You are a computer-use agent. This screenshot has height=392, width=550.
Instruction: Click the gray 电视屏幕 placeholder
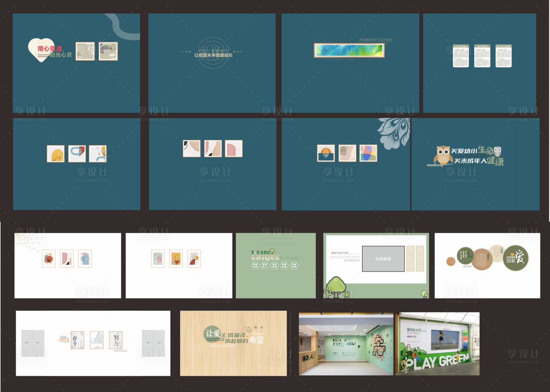click(x=383, y=259)
